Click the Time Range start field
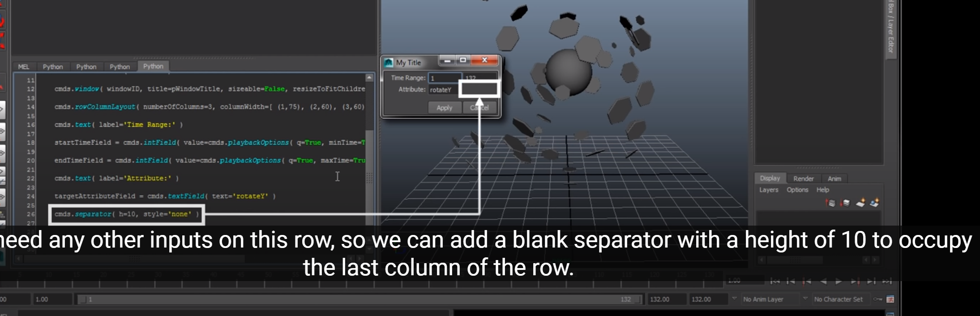The image size is (980, 316). [x=445, y=78]
